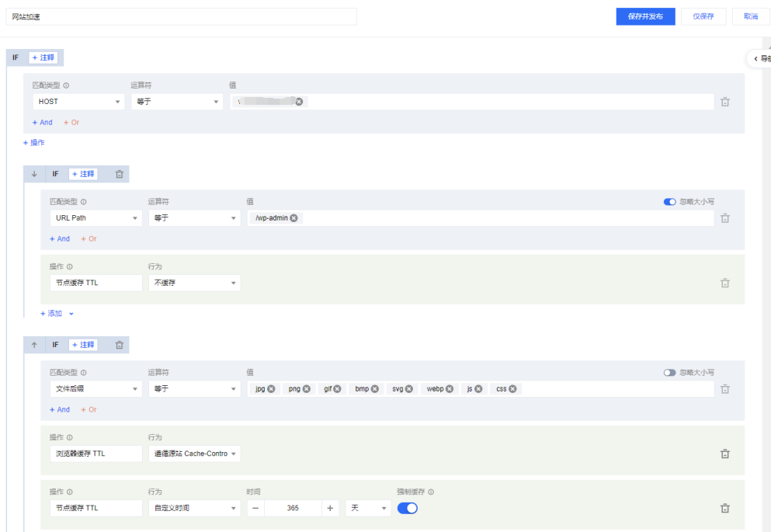Click the + Or link under URL Path
The image size is (771, 532).
(x=89, y=238)
